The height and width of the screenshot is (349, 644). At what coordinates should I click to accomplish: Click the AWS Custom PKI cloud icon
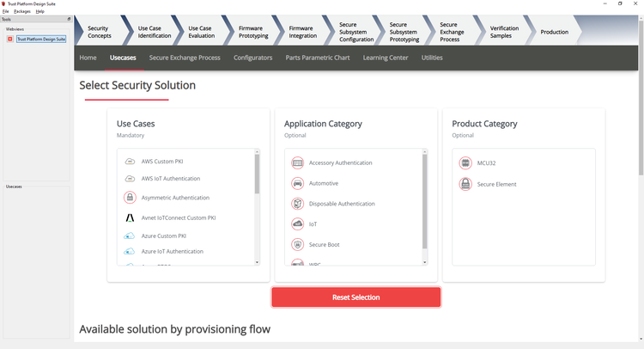pyautogui.click(x=130, y=162)
